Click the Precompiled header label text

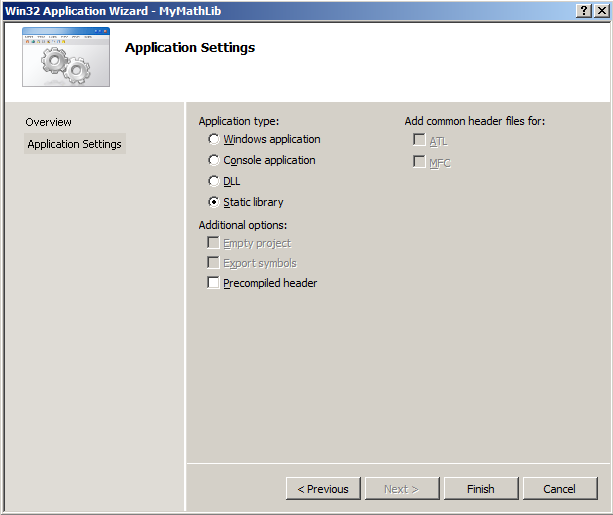click(x=270, y=283)
